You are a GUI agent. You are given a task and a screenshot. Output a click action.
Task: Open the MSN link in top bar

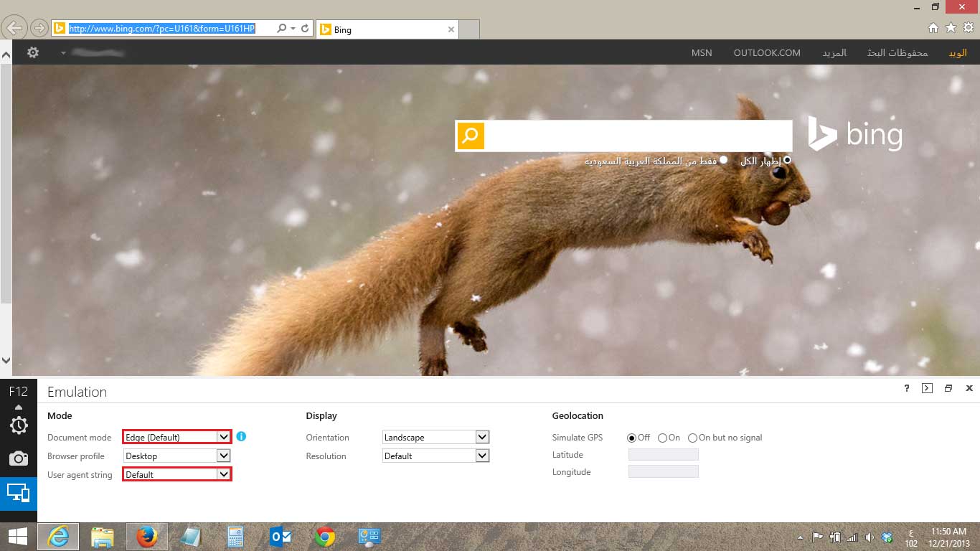pyautogui.click(x=702, y=53)
